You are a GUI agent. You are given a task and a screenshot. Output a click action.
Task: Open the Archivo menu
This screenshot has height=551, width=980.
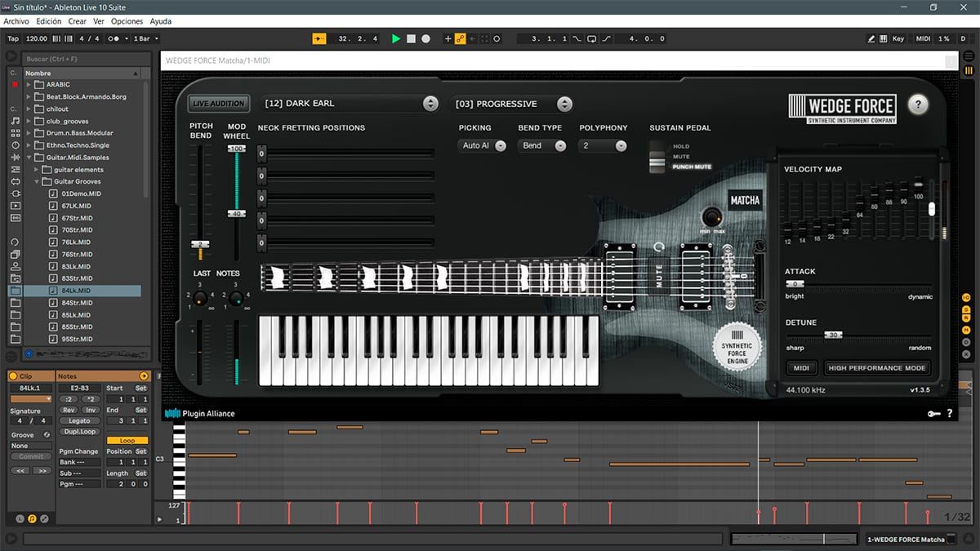pos(16,21)
